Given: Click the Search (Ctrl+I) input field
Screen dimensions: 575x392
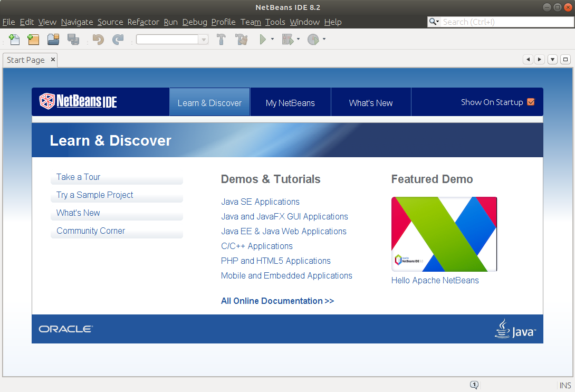Looking at the screenshot, I should point(507,22).
